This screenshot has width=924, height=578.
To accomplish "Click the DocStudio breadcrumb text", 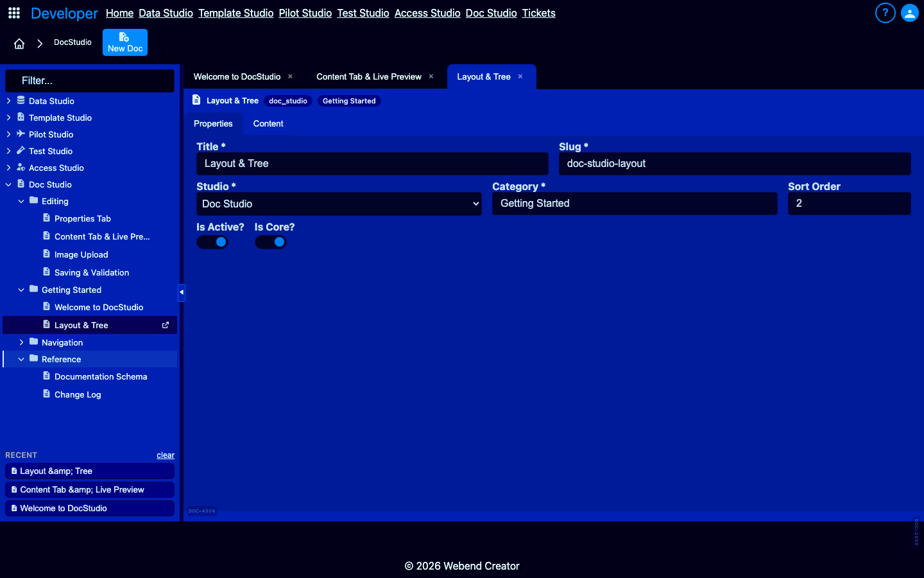I will (x=73, y=42).
